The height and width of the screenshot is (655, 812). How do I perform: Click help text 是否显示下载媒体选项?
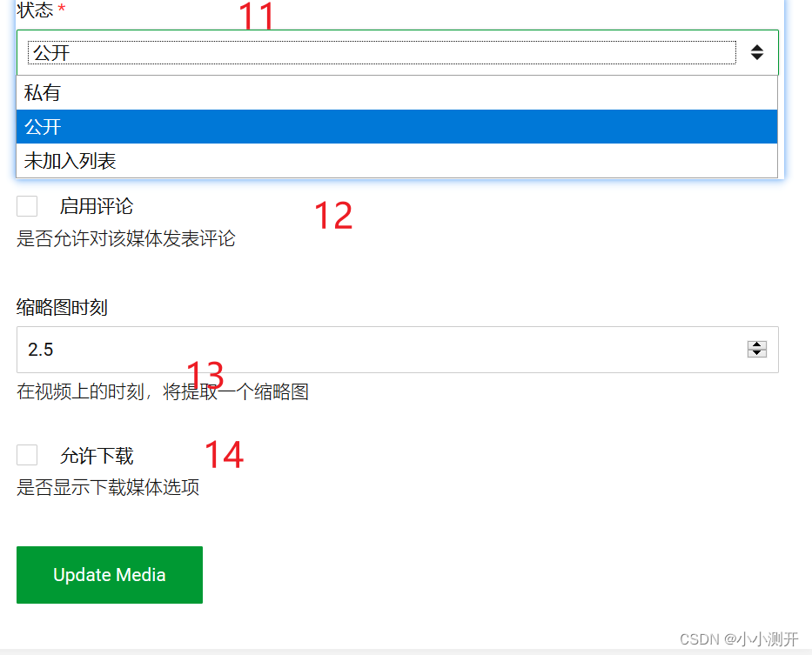(108, 487)
